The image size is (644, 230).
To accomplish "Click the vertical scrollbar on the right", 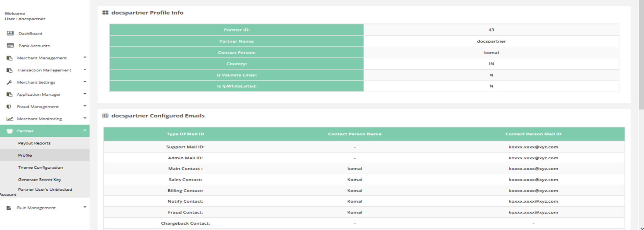I will [641, 54].
